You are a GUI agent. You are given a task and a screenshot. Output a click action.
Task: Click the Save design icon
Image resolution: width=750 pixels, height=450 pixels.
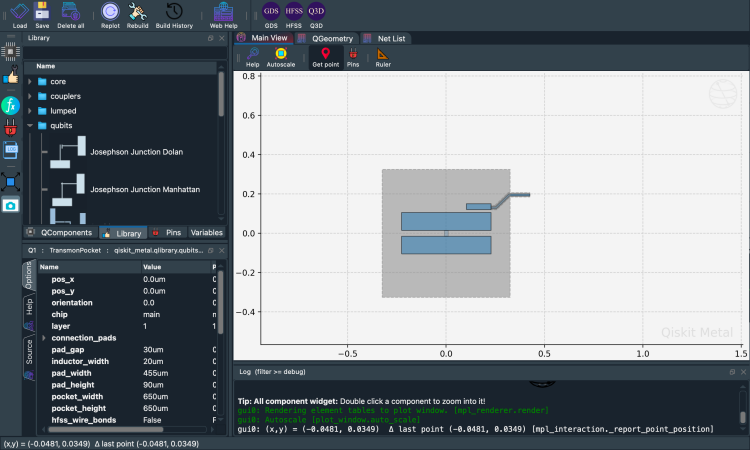[42, 15]
